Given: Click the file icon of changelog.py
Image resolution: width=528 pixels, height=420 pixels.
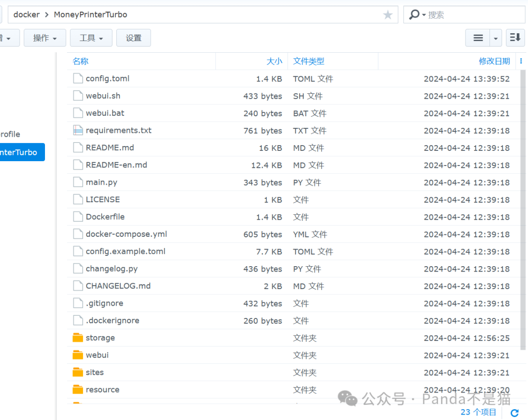Looking at the screenshot, I should click(x=78, y=269).
